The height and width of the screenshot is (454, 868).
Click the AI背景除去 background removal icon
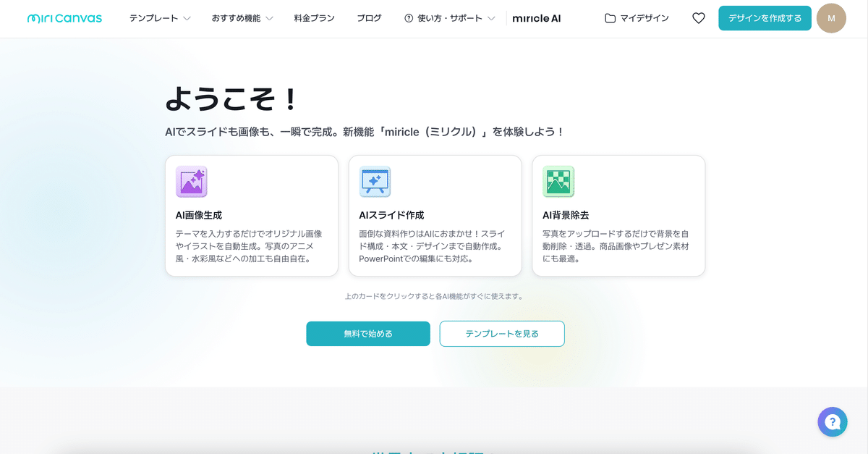click(x=558, y=182)
